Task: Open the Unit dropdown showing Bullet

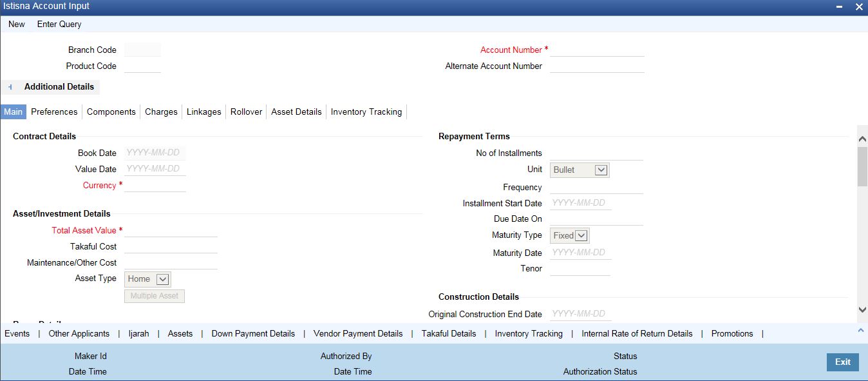Action: click(x=580, y=170)
